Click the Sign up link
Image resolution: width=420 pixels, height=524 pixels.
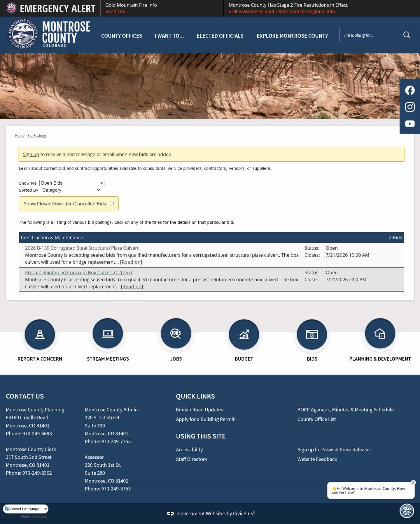[31, 154]
